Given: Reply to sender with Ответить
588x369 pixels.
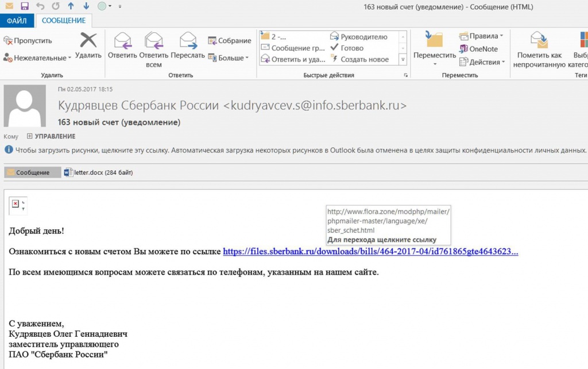Looking at the screenshot, I should point(122,46).
